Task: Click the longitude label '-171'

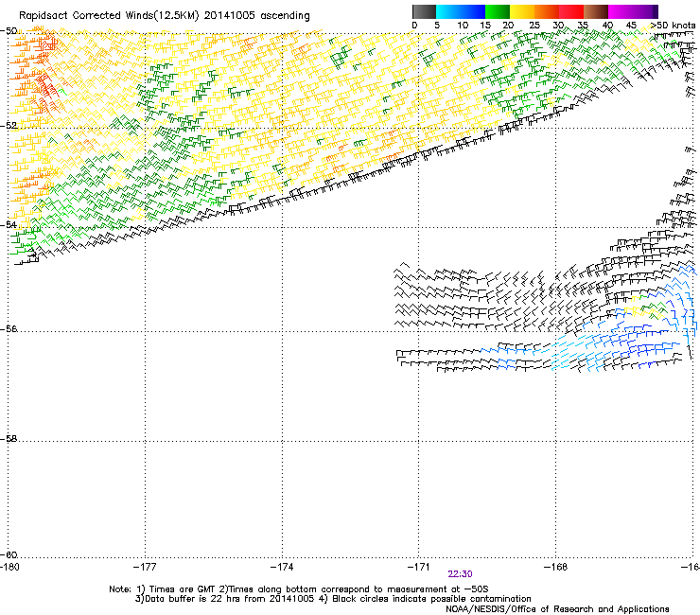Action: coord(419,567)
